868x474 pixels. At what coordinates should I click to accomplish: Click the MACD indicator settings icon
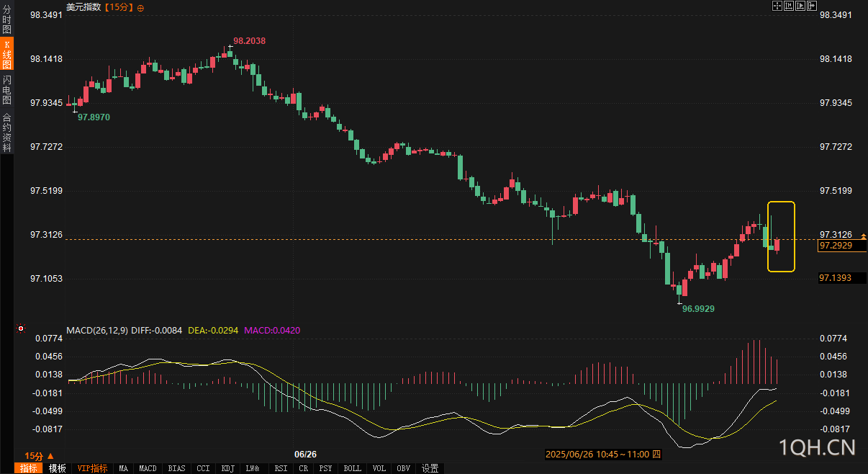[21, 329]
